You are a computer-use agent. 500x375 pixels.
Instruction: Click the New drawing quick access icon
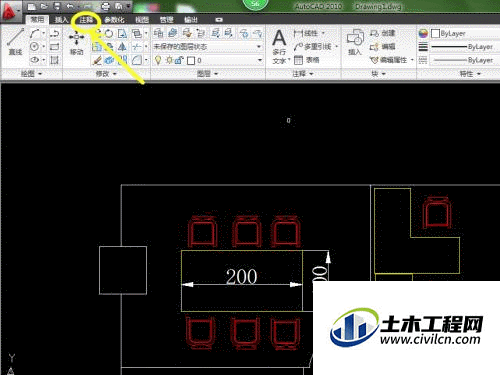click(x=31, y=6)
